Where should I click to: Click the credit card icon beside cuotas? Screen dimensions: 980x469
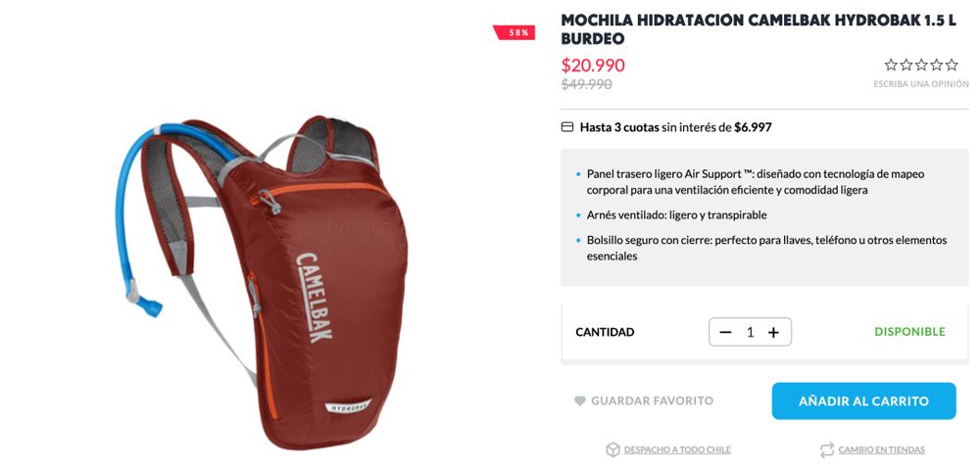coord(567,127)
